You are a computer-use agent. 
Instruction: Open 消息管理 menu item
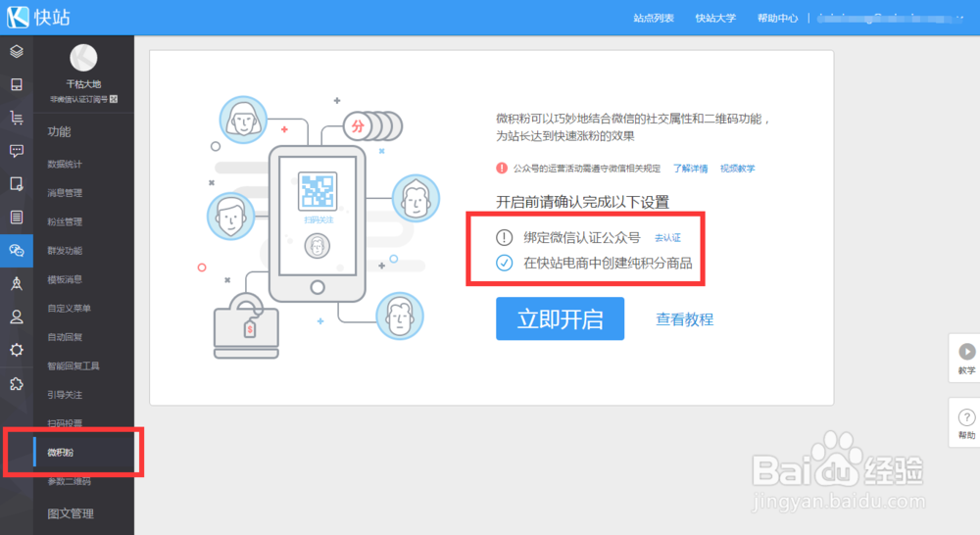(65, 193)
